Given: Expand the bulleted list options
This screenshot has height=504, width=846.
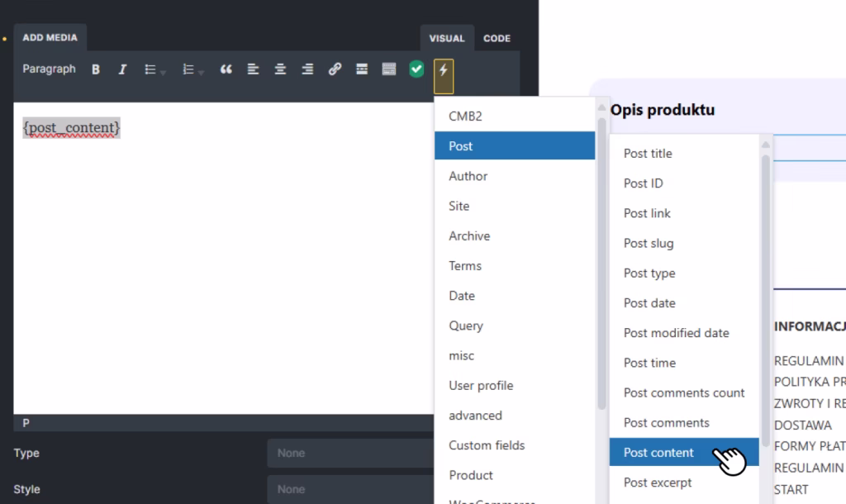Looking at the screenshot, I should pos(163,72).
